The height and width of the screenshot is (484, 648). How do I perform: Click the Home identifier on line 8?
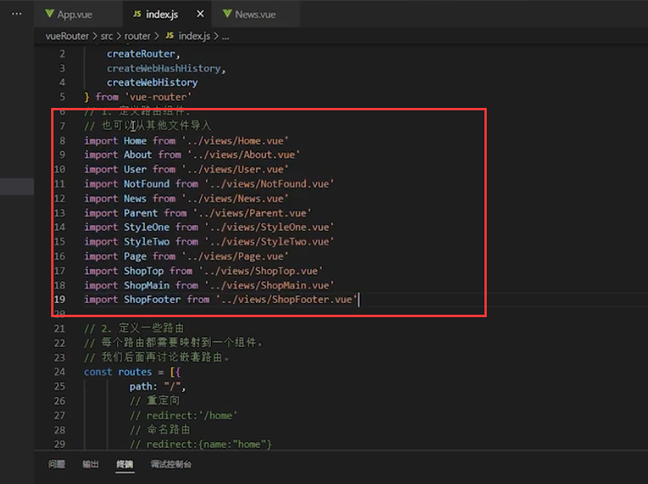(135, 141)
